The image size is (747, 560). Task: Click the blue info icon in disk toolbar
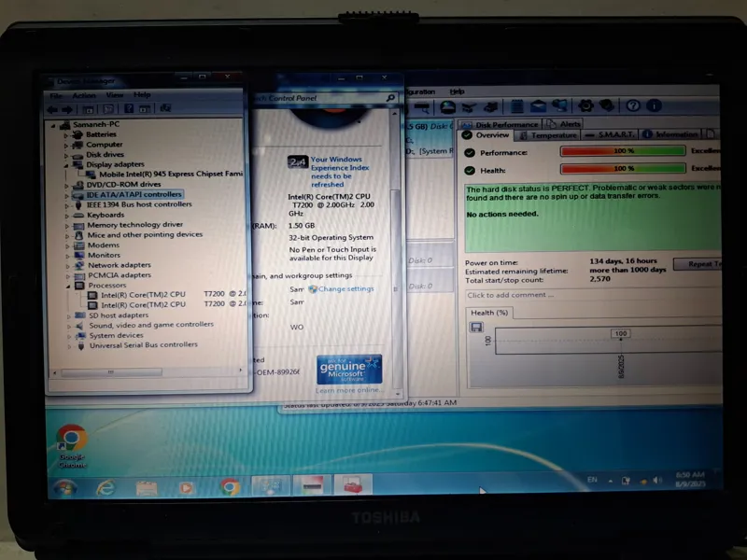[655, 105]
